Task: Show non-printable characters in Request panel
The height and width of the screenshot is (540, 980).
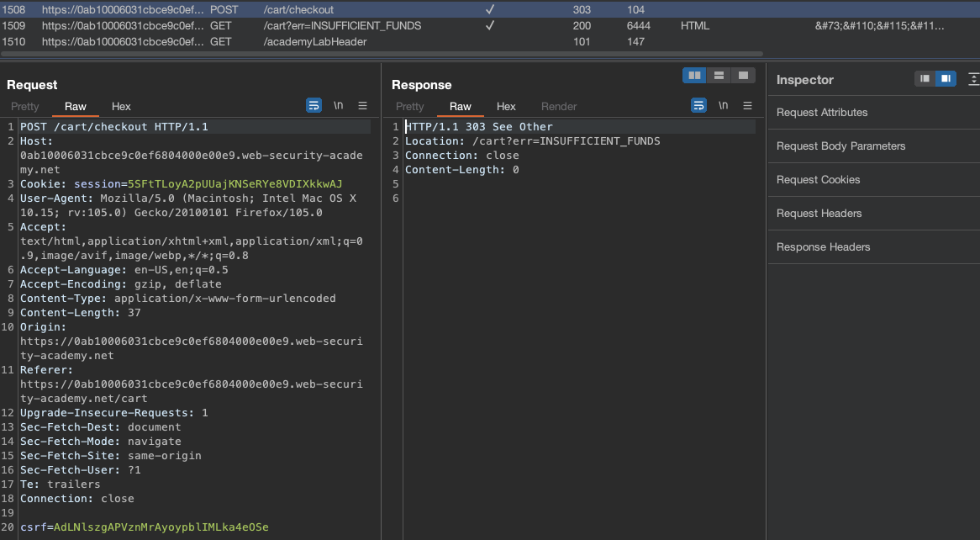Action: click(338, 106)
